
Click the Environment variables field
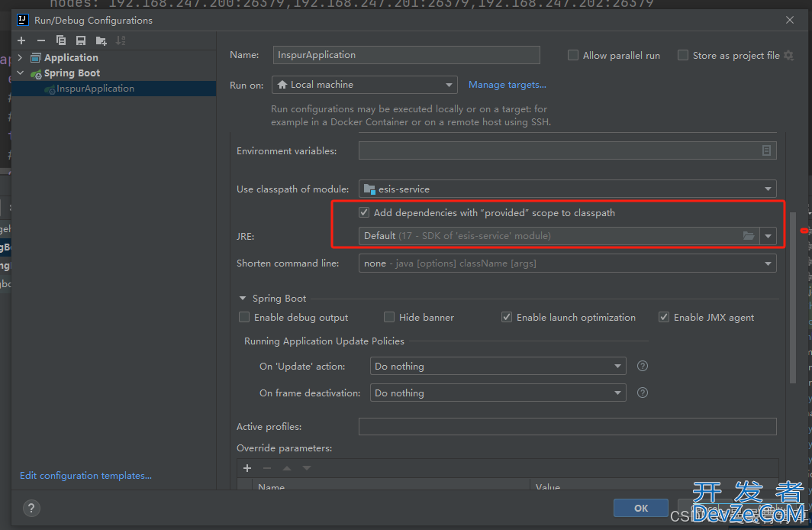[x=568, y=150]
